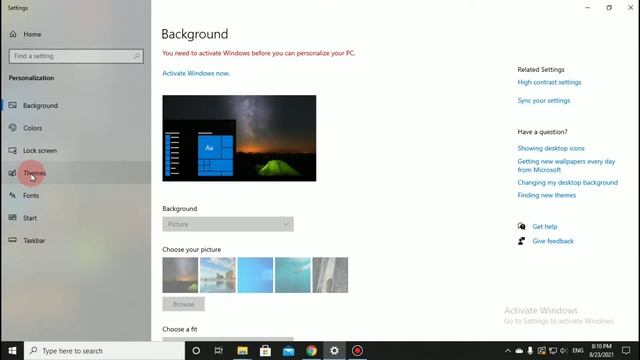Click the OneDrive cloud tray icon
Viewport: 640px width, 360px height.
coord(519,351)
